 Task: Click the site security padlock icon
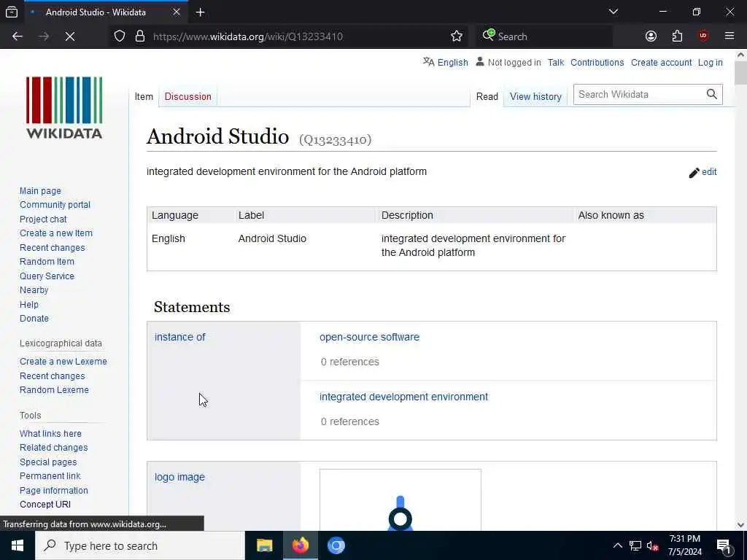coord(139,36)
